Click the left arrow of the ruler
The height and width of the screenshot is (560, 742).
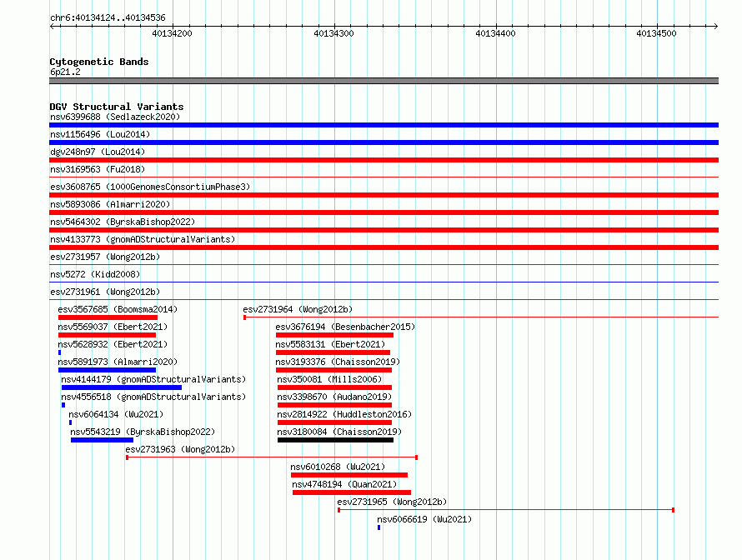(x=52, y=26)
